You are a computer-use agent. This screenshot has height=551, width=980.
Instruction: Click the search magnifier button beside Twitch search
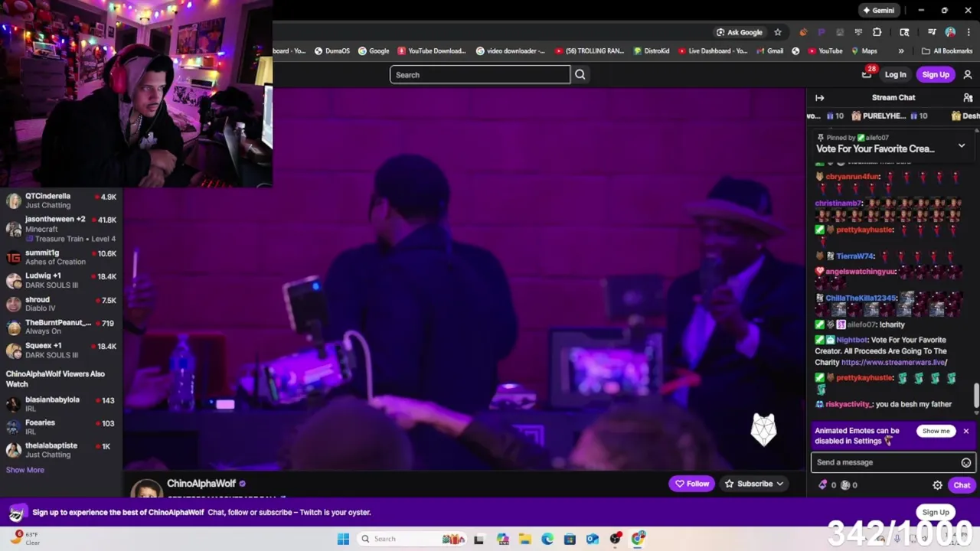(580, 74)
